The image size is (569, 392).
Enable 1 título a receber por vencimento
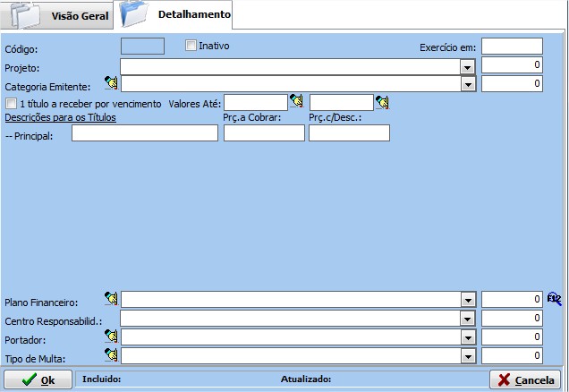pos(11,103)
